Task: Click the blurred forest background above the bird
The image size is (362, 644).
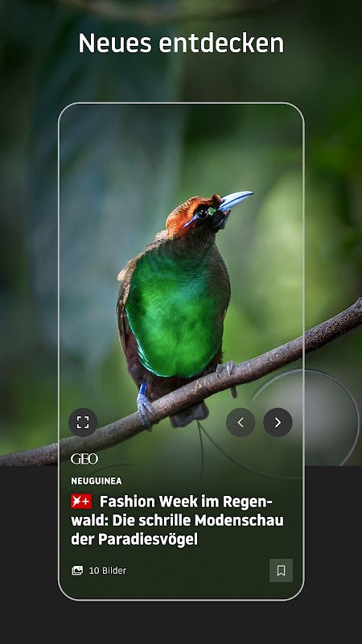Action: point(180,148)
